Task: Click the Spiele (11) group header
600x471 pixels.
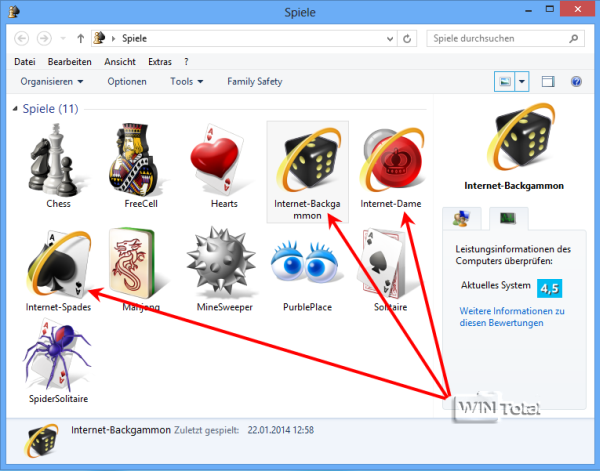Action: click(x=51, y=109)
